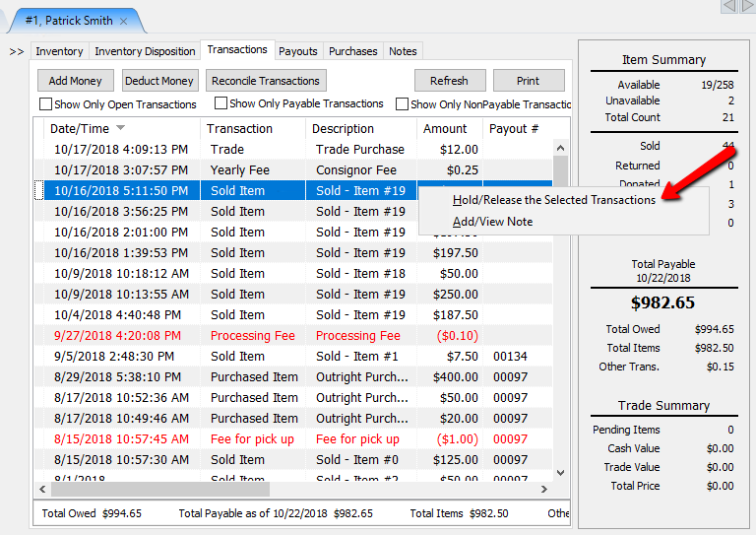This screenshot has height=535, width=756.
Task: Go to the Purchases tab
Action: click(x=353, y=51)
